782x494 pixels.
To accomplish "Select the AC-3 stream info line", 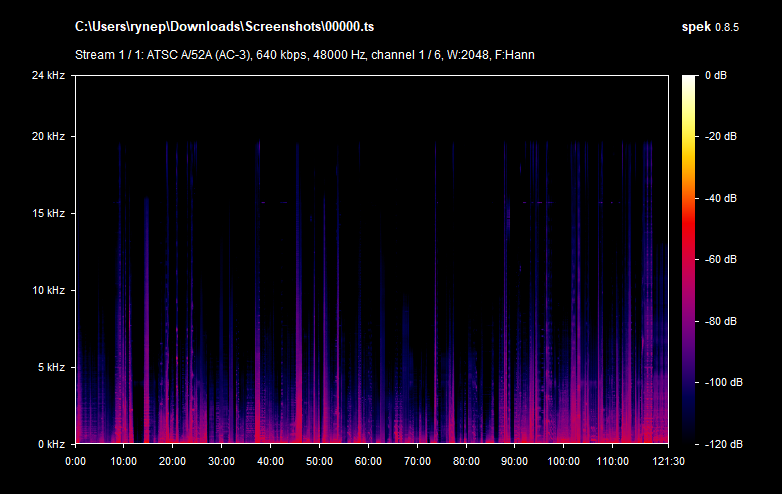I will 304,54.
